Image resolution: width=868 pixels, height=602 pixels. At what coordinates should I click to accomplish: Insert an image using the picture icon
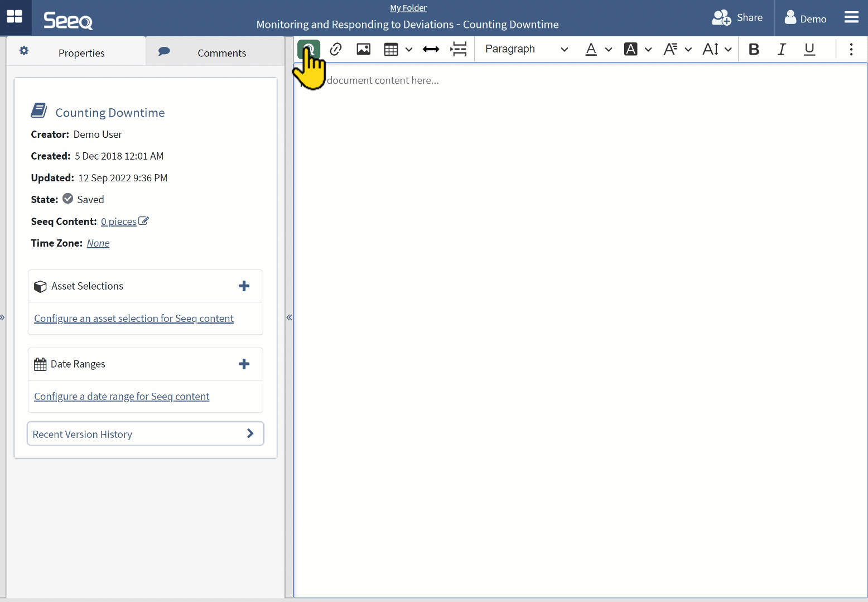(364, 49)
